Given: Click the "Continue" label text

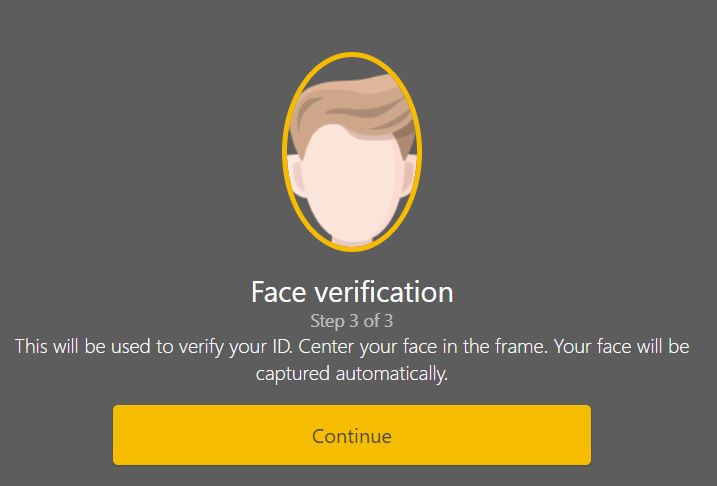Looking at the screenshot, I should pos(352,436).
